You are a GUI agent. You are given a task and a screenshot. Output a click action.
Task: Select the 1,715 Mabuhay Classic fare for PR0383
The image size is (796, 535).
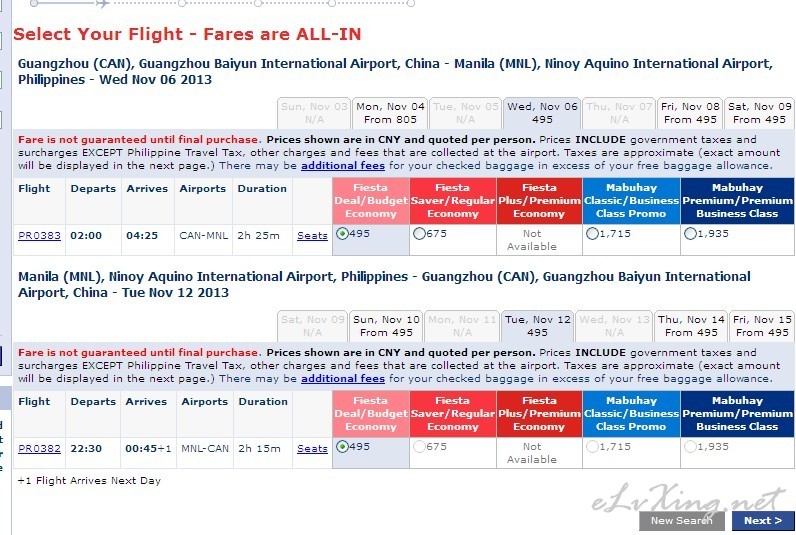[592, 234]
